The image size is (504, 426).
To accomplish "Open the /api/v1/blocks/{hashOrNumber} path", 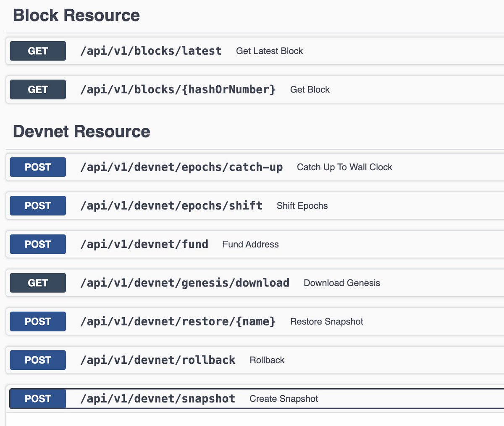I will 178,89.
